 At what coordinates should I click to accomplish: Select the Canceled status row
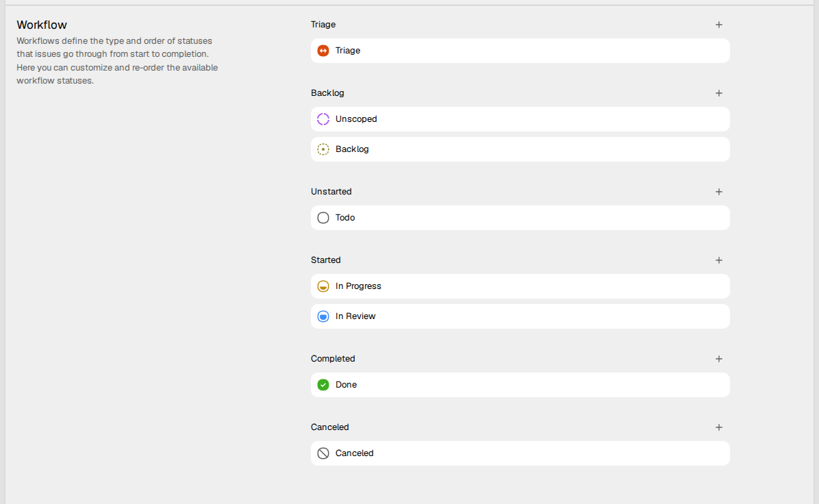click(x=520, y=453)
